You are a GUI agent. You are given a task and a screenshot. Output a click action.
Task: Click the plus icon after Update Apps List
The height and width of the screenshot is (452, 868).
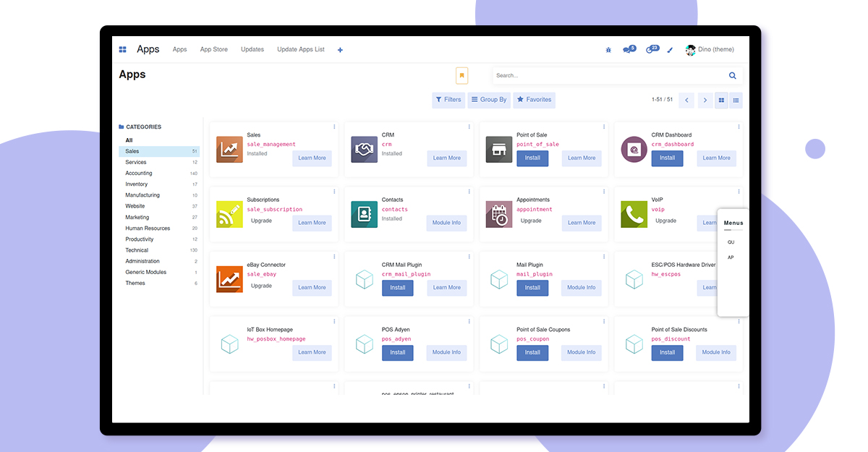(x=340, y=50)
